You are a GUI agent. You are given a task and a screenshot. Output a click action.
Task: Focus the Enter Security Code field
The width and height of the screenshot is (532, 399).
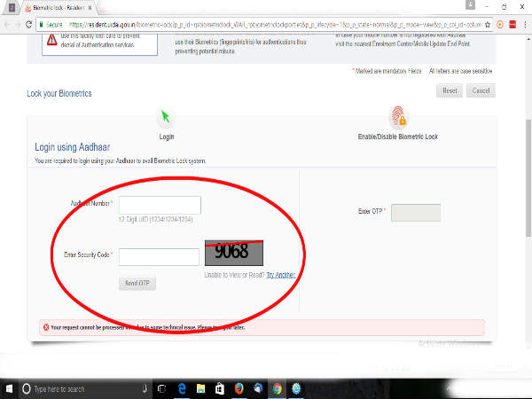click(x=159, y=256)
